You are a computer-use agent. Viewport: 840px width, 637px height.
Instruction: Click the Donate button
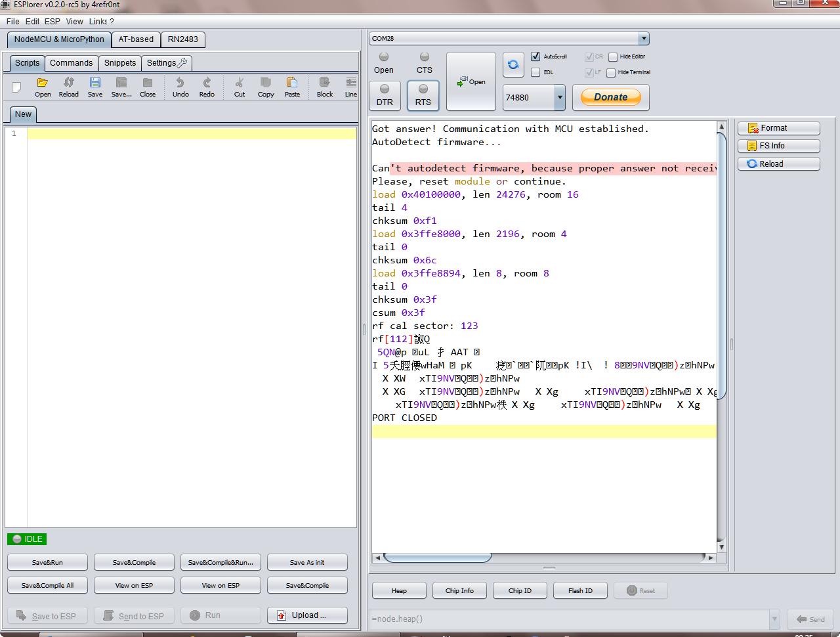pyautogui.click(x=611, y=97)
